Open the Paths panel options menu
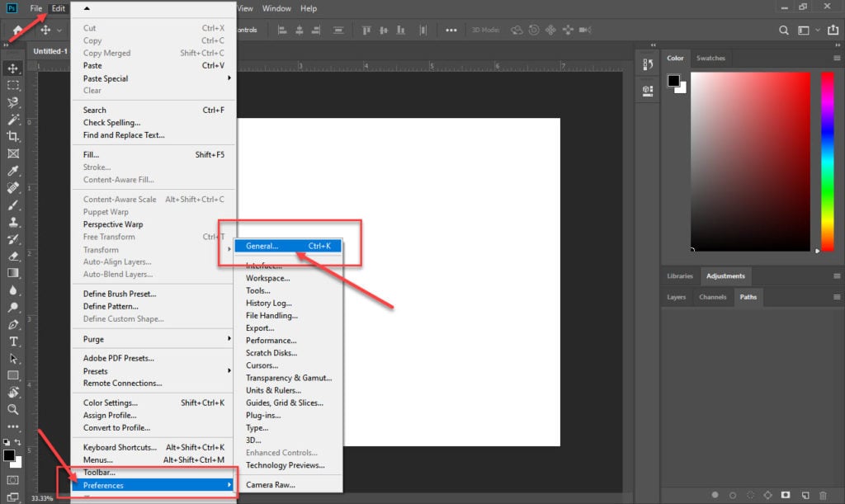 [837, 297]
